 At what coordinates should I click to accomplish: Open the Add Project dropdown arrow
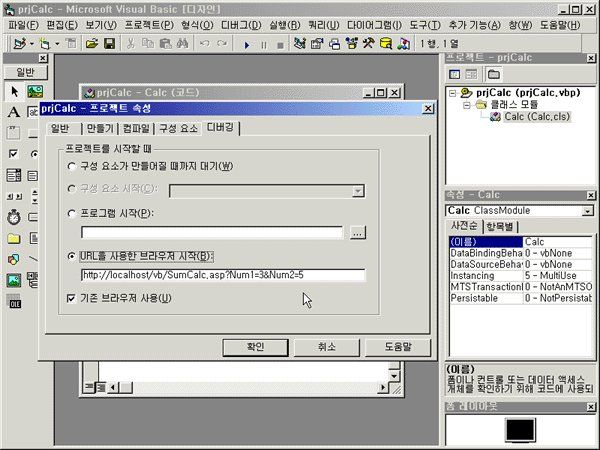coord(31,44)
